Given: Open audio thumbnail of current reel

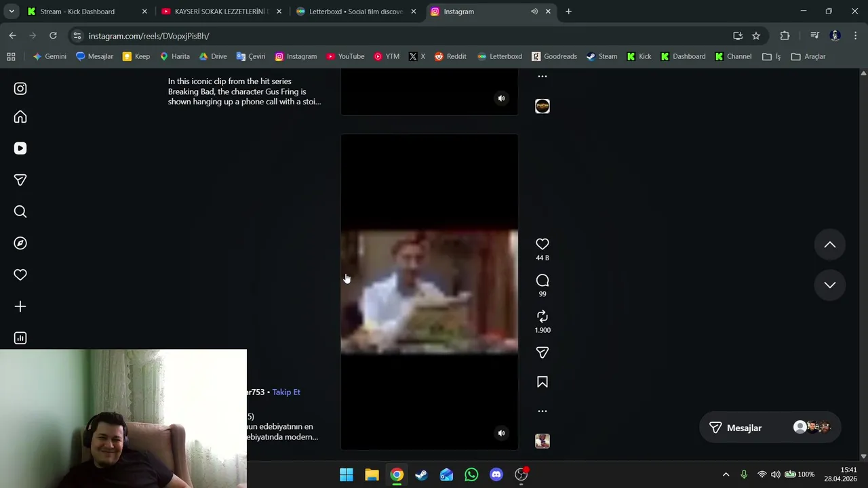Looking at the screenshot, I should tap(542, 441).
